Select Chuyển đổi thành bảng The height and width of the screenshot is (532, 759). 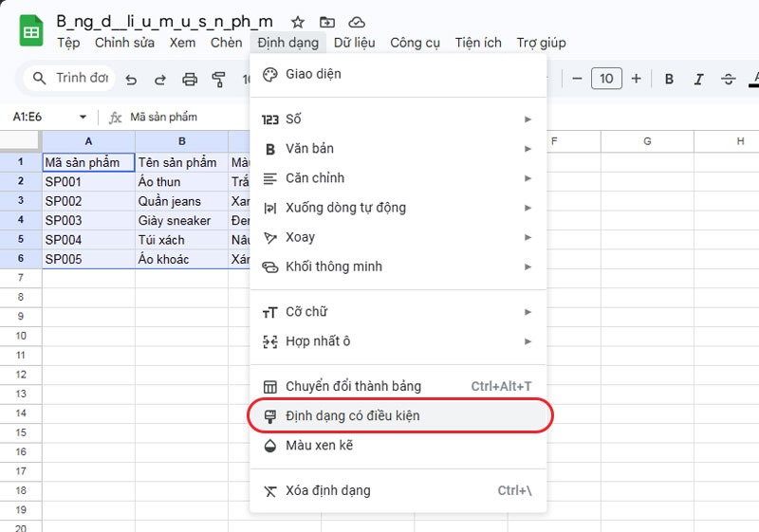tap(398, 386)
